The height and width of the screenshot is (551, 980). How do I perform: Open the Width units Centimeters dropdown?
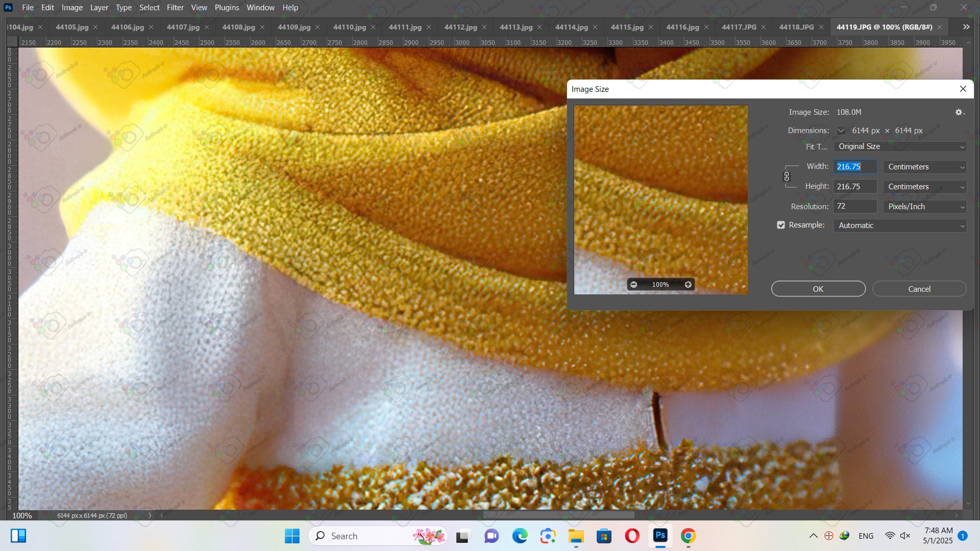click(925, 167)
